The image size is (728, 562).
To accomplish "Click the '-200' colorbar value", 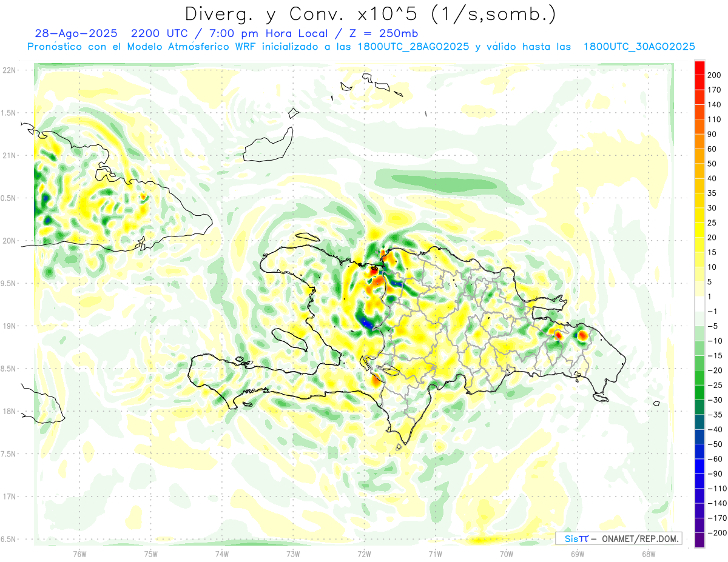I will (717, 533).
